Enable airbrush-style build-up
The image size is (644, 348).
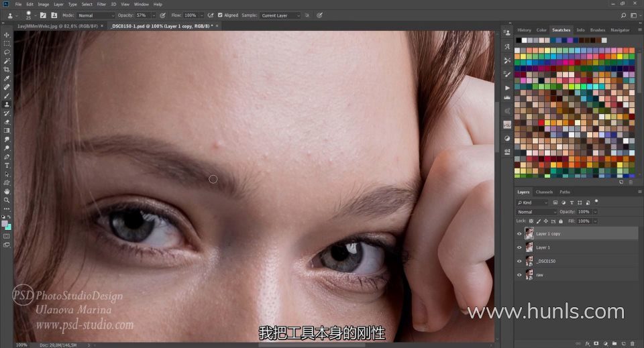click(211, 15)
